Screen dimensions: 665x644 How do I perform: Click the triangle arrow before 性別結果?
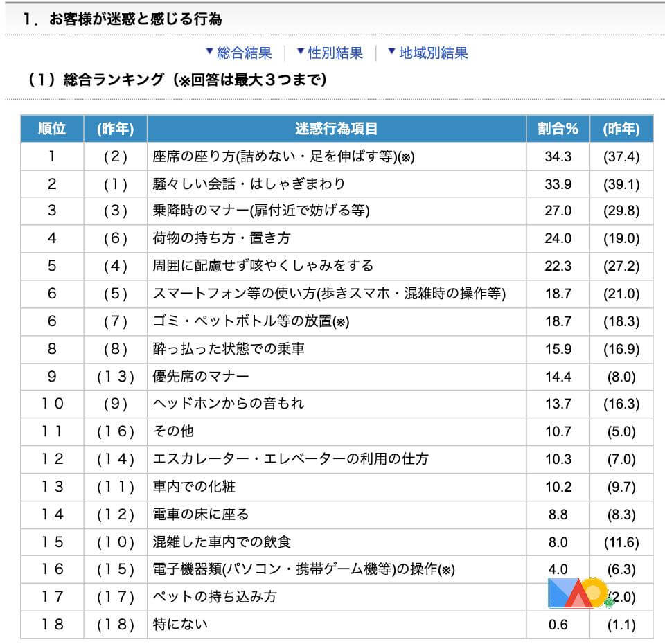pos(301,53)
